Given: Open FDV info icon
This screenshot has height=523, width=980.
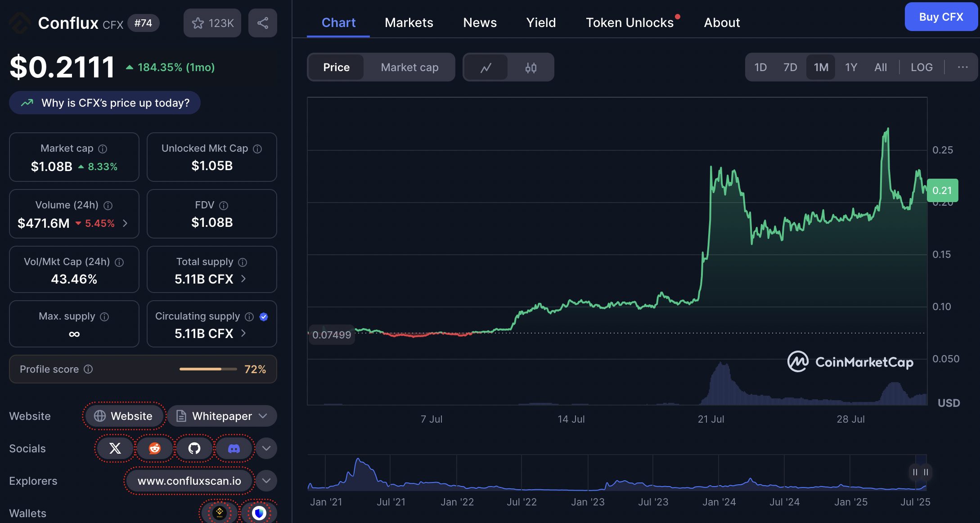Looking at the screenshot, I should point(224,205).
